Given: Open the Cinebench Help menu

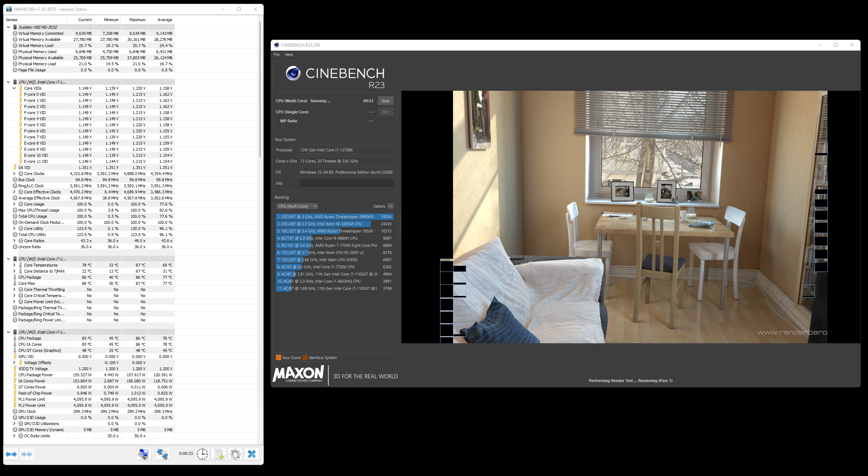Looking at the screenshot, I should click(289, 55).
